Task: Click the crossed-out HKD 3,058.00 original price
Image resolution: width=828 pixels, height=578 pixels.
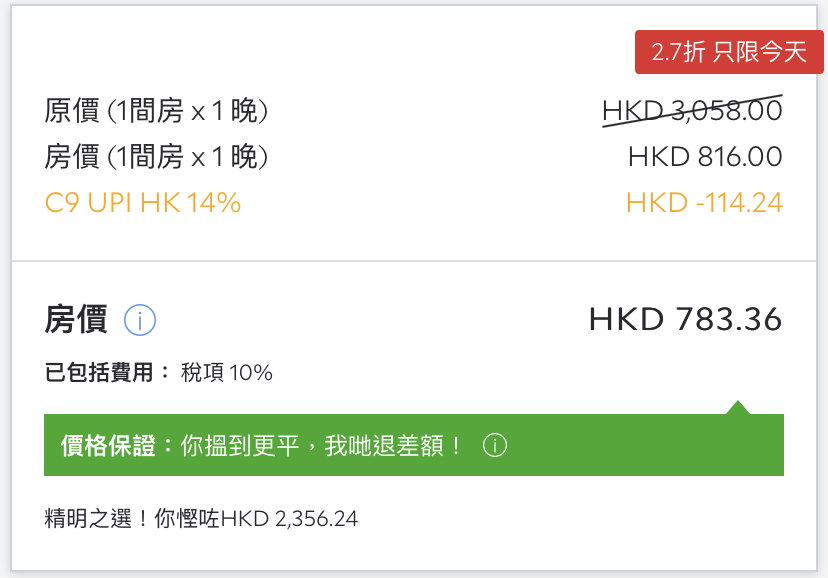Action: coord(692,111)
